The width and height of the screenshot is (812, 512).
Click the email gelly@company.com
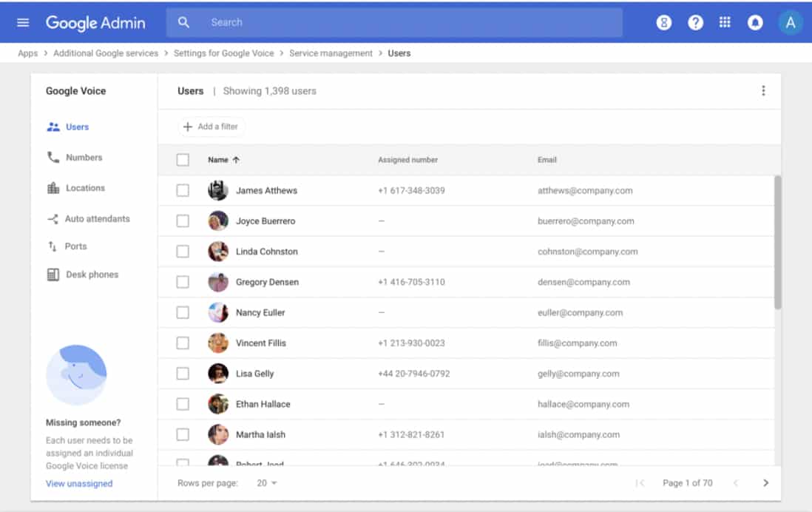(x=578, y=374)
